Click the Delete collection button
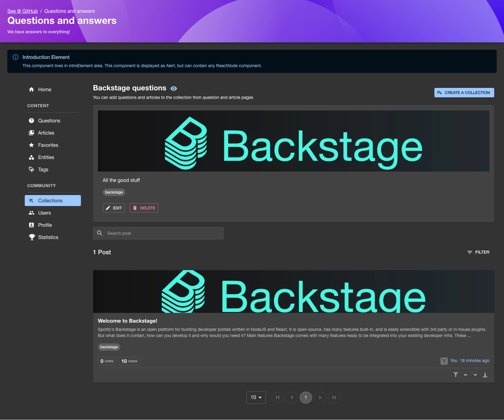The image size is (504, 420). point(144,208)
